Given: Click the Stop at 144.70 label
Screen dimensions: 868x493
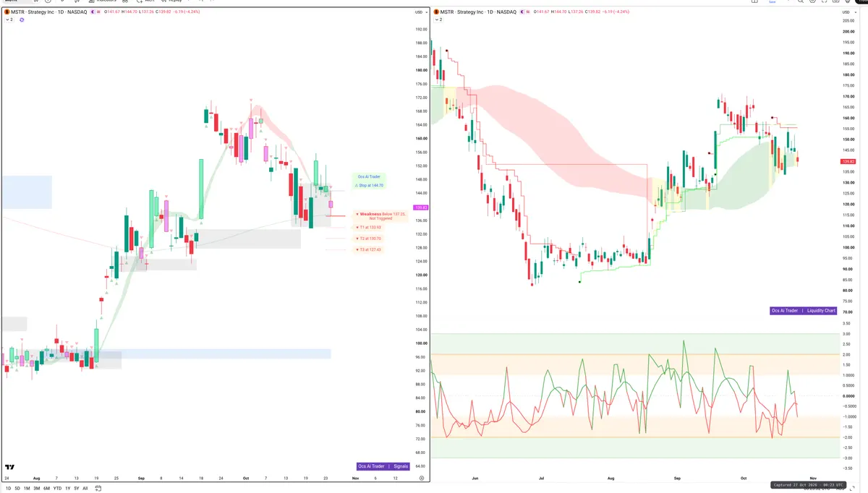Looking at the screenshot, I should 369,185.
